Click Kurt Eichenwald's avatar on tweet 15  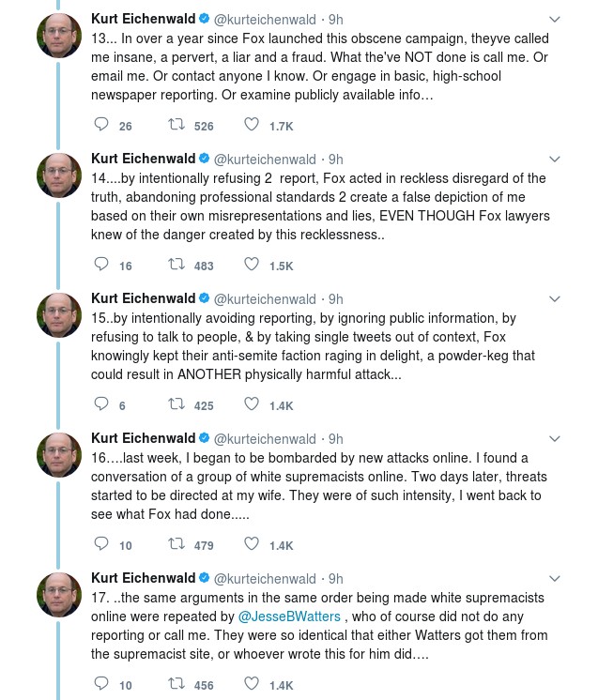pyautogui.click(x=59, y=315)
